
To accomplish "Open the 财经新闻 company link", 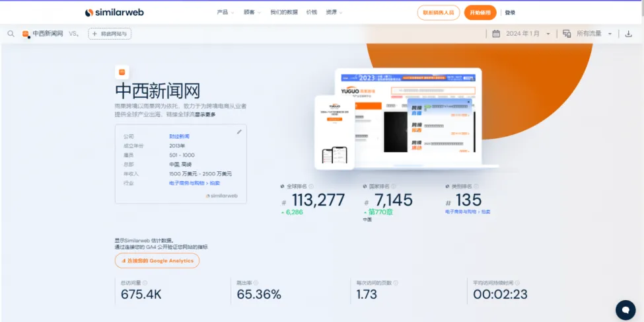I will (x=180, y=136).
